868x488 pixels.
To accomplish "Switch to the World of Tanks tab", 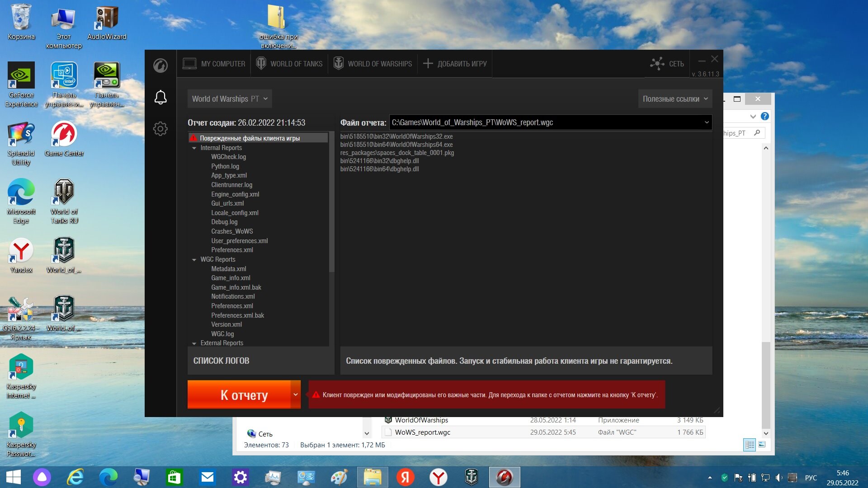I will click(x=289, y=64).
